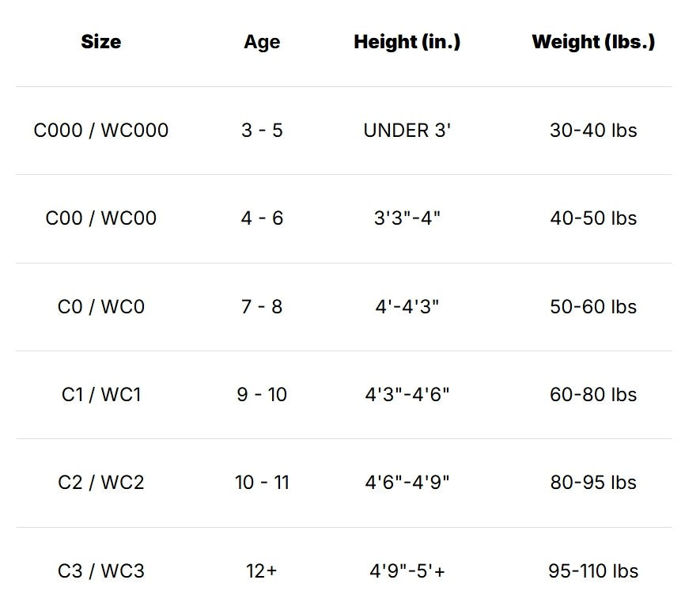Click the age 7 - 8 cell

[x=262, y=307]
